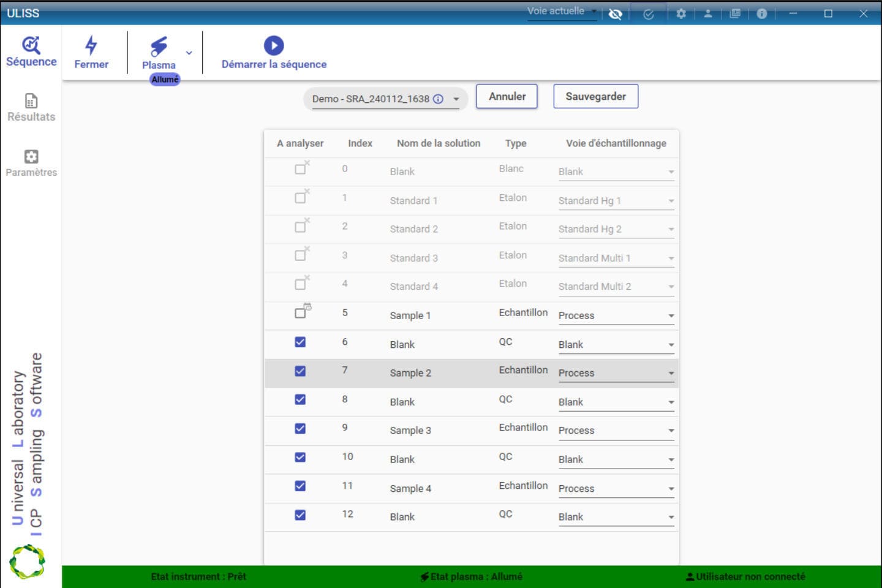This screenshot has height=588, width=882.
Task: Click the user account icon in title bar
Action: [x=707, y=13]
